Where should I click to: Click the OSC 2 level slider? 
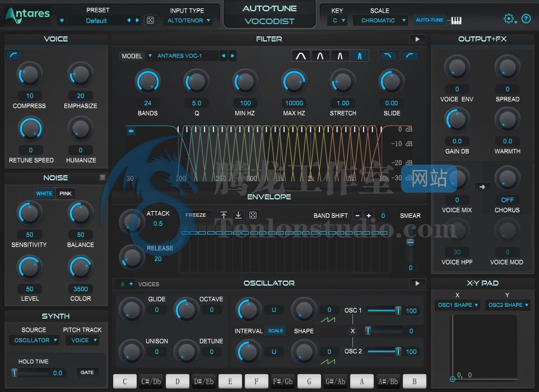point(384,352)
